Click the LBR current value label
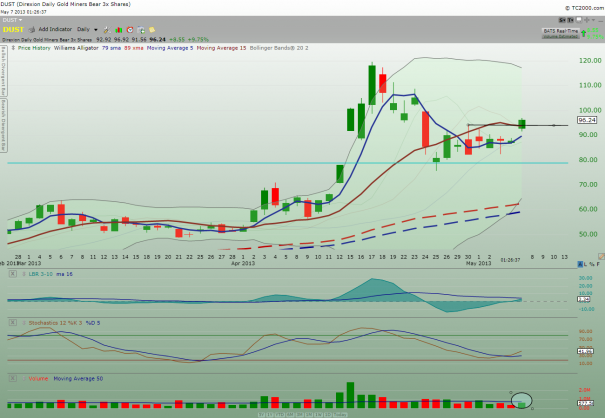 pyautogui.click(x=584, y=299)
